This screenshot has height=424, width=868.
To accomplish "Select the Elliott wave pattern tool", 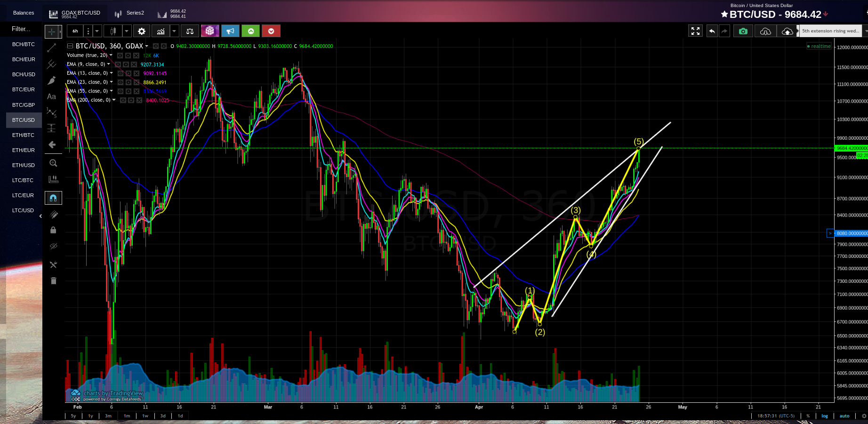I will pyautogui.click(x=52, y=112).
